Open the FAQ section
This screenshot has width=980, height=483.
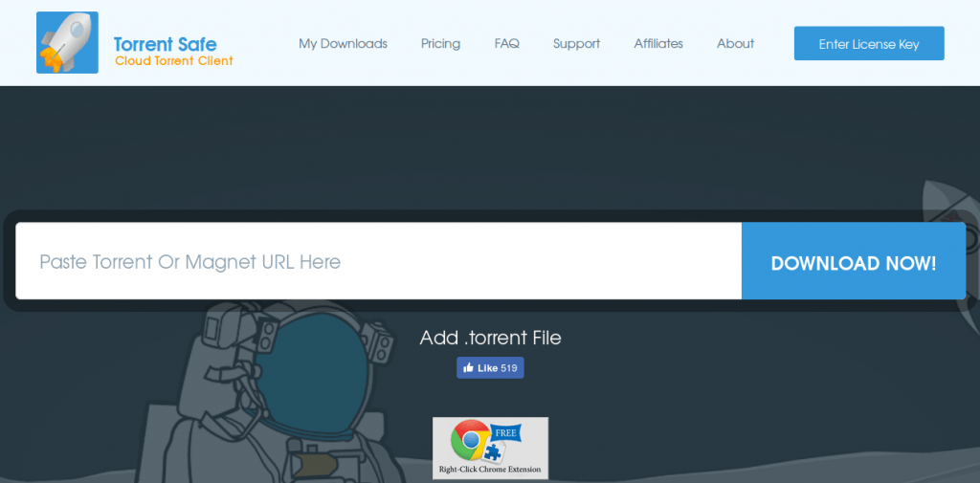coord(507,44)
